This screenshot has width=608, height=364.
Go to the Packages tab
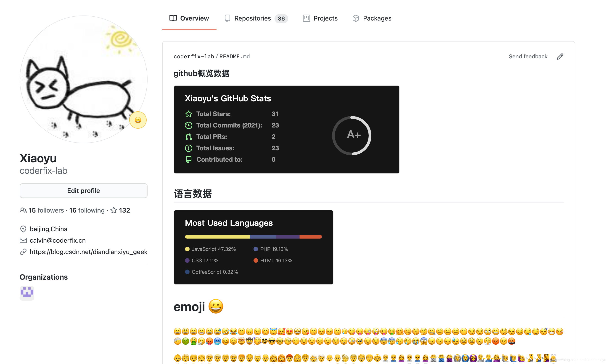click(372, 18)
